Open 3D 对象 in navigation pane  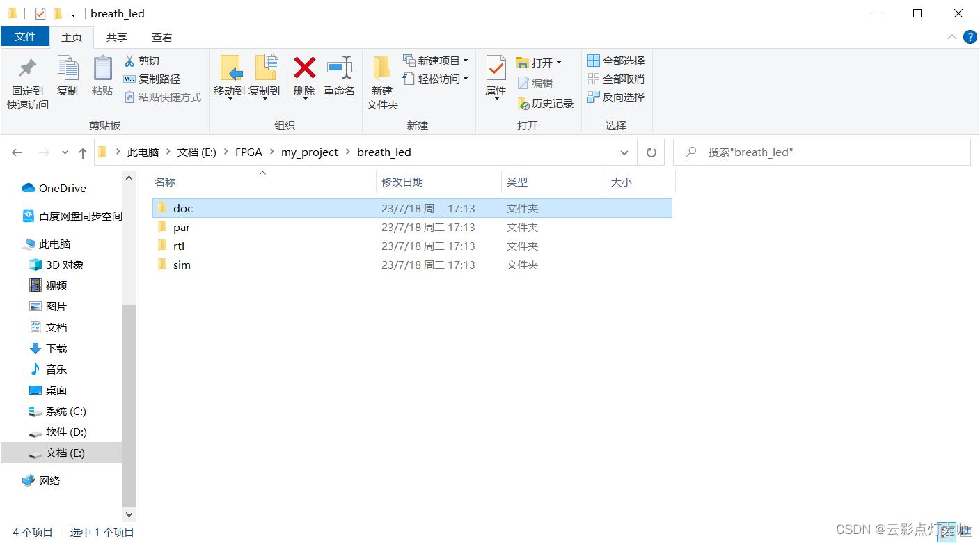[56, 265]
